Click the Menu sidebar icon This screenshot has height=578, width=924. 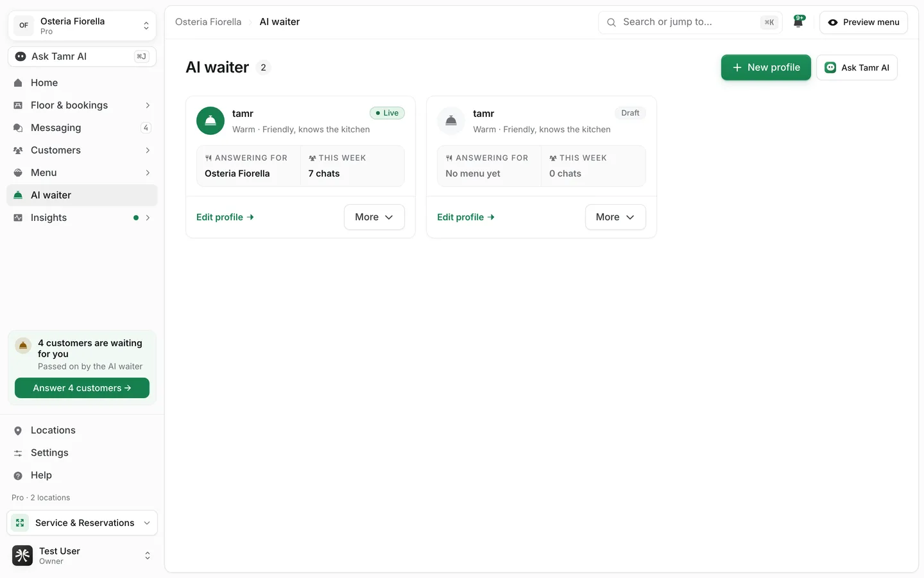[x=18, y=173]
